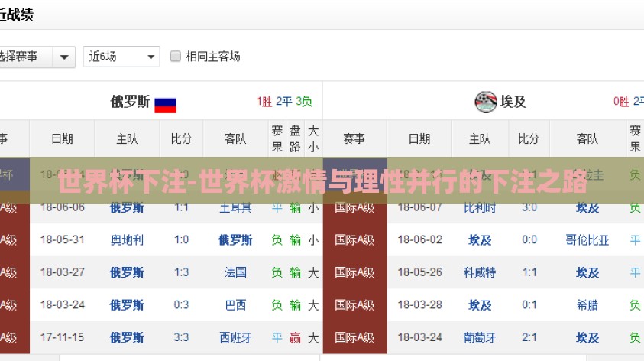Open 科威特 team link in 18-05-26 row
644x361 pixels.
pos(480,272)
